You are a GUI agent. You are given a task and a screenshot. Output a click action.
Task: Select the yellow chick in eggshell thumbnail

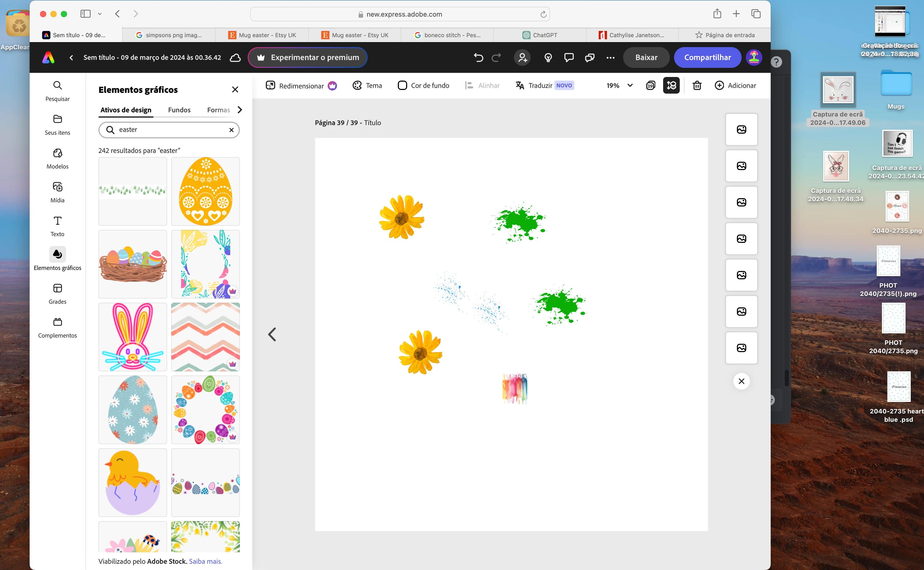click(133, 482)
